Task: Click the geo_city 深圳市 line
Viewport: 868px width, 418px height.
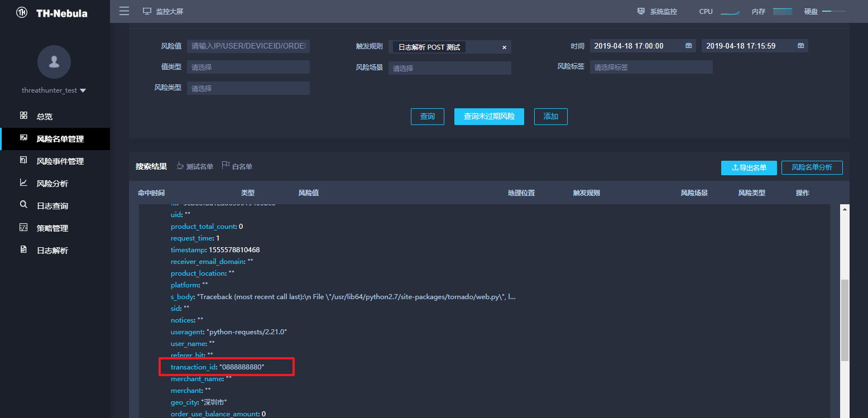Action: [x=199, y=402]
